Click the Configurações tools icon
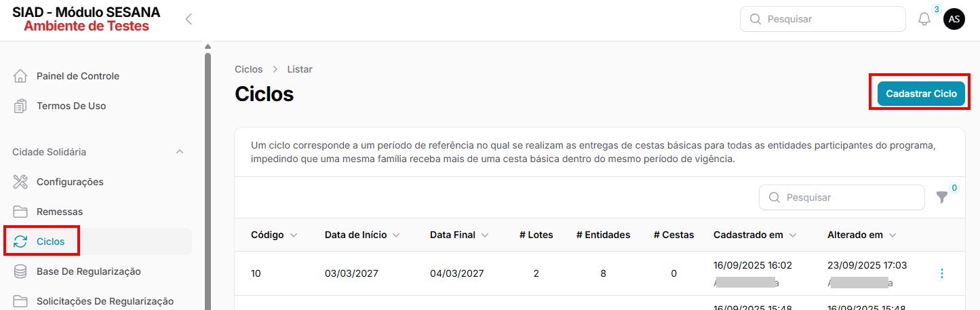The image size is (980, 310). (20, 182)
